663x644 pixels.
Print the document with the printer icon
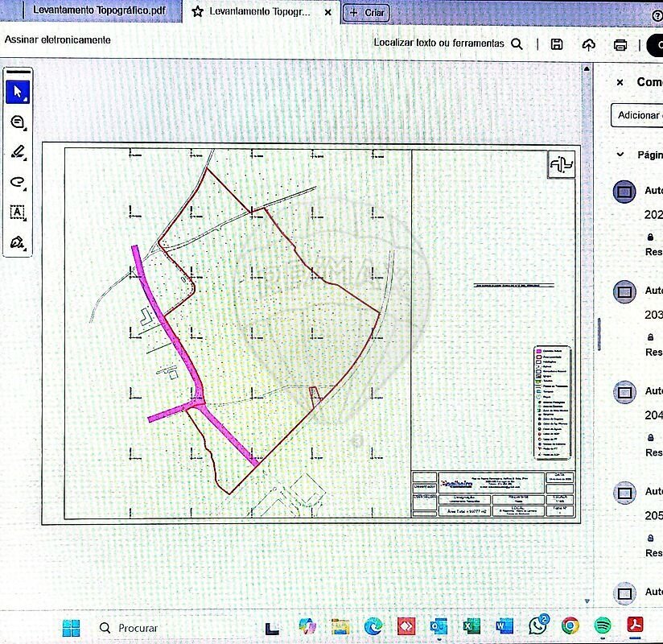[x=620, y=44]
